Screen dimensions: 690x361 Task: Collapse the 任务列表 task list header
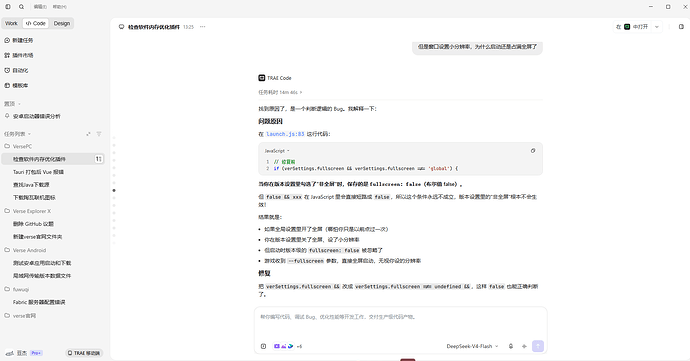[x=18, y=134]
